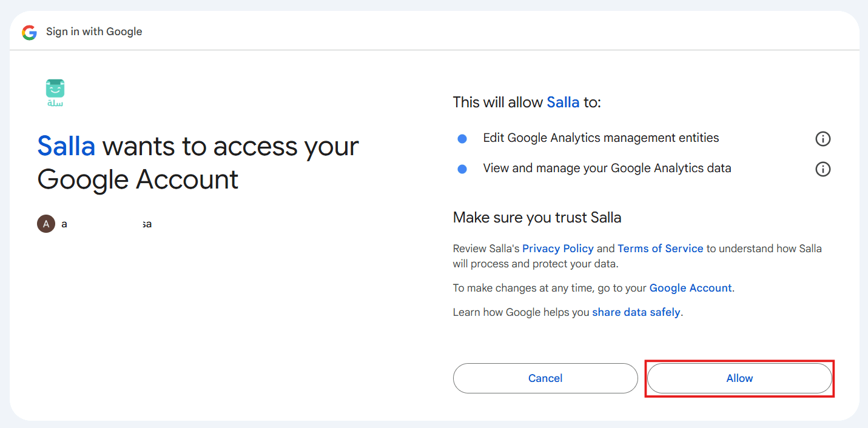The height and width of the screenshot is (428, 868).
Task: Click Salla link in 'This will allow' line
Action: click(563, 102)
